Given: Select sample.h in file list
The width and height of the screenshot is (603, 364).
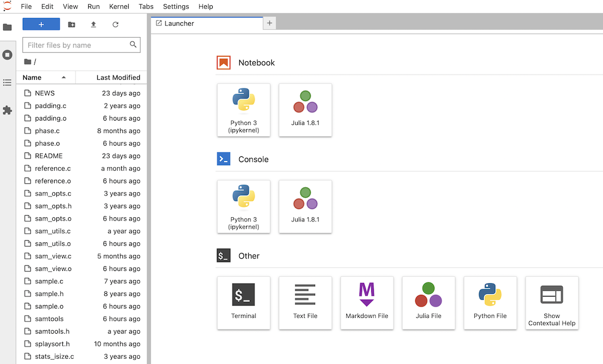Looking at the screenshot, I should 81,294.
